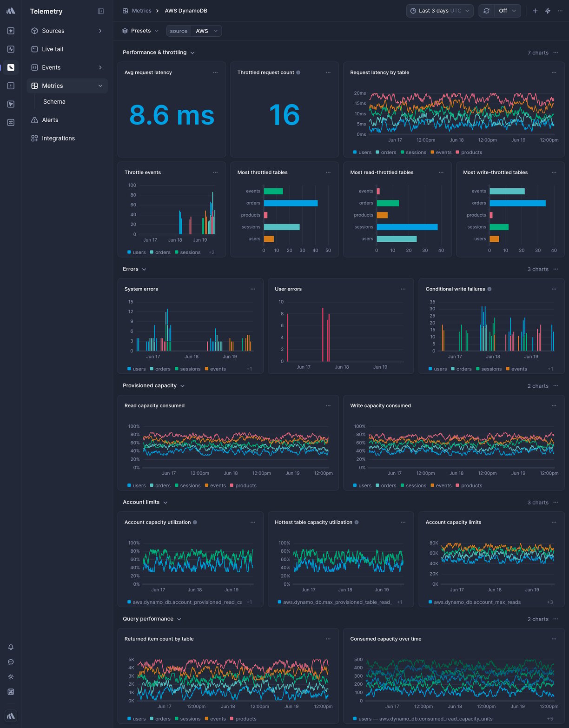Image resolution: width=569 pixels, height=728 pixels.
Task: Open Most throttled tables chart menu
Action: coord(328,172)
